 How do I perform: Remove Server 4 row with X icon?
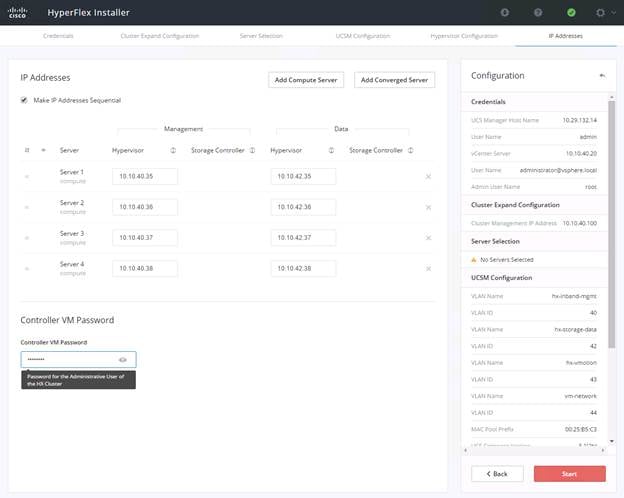(428, 269)
